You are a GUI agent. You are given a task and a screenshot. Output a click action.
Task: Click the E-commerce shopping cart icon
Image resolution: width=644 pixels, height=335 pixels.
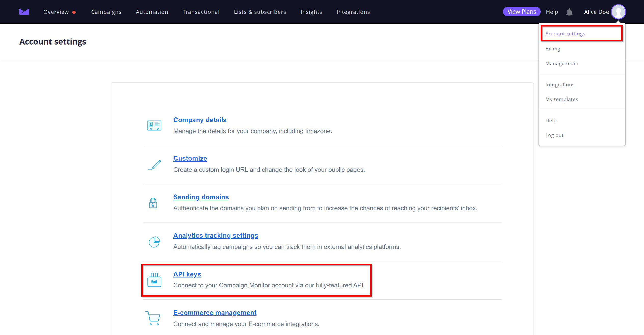click(152, 318)
